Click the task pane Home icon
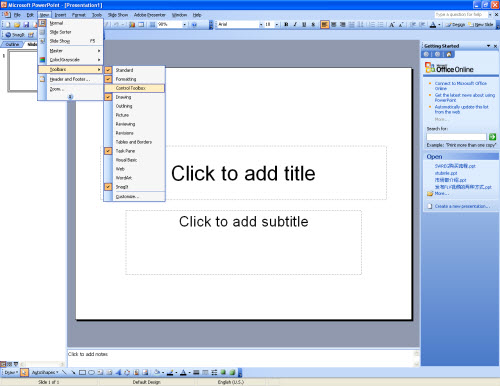 coord(449,54)
